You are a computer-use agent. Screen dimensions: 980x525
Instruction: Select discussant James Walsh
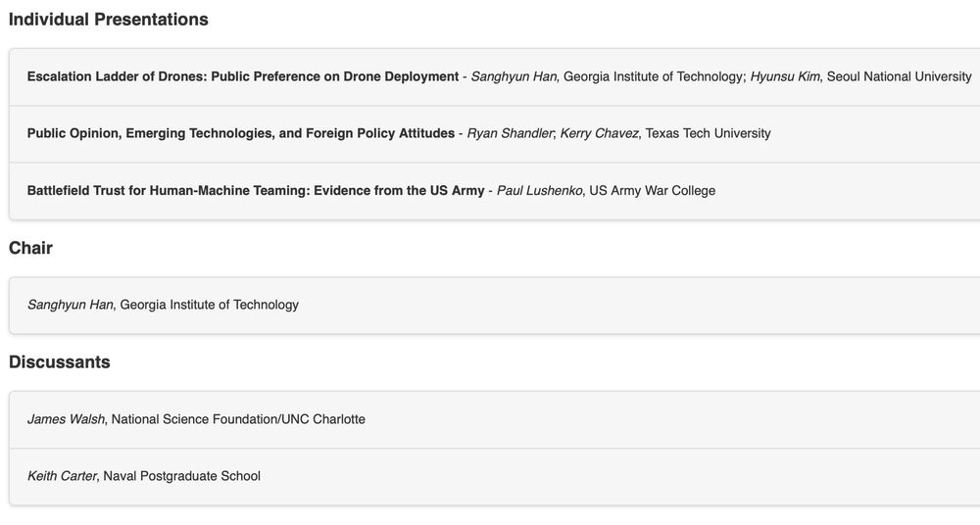tap(66, 419)
